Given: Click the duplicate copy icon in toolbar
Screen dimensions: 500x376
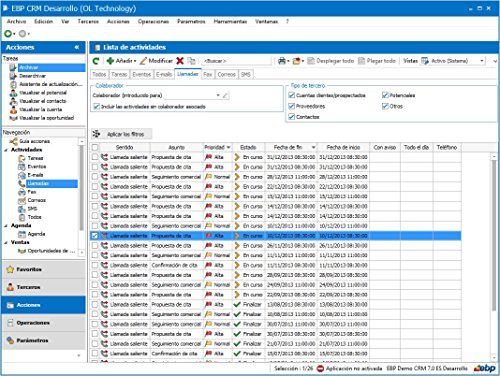Looking at the screenshot, I should click(x=191, y=61).
